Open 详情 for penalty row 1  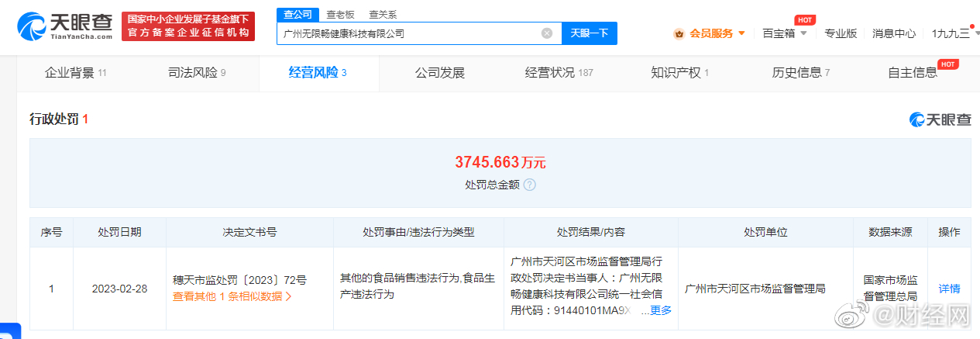point(949,289)
